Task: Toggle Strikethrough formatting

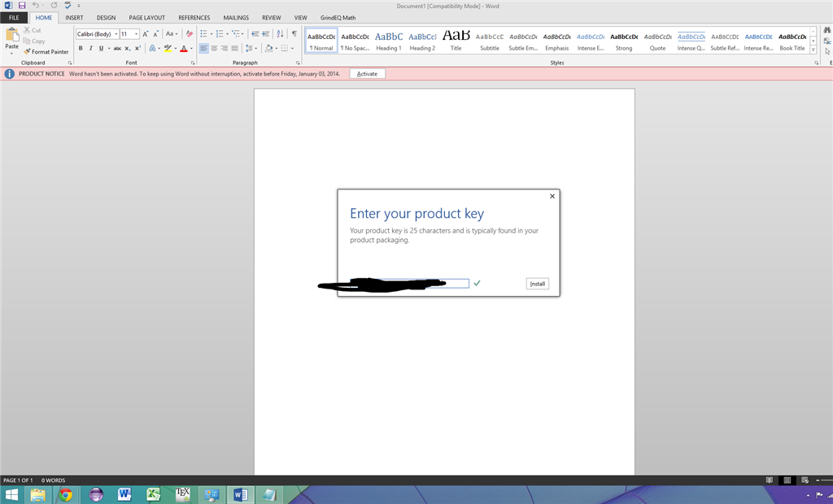Action: tap(117, 48)
